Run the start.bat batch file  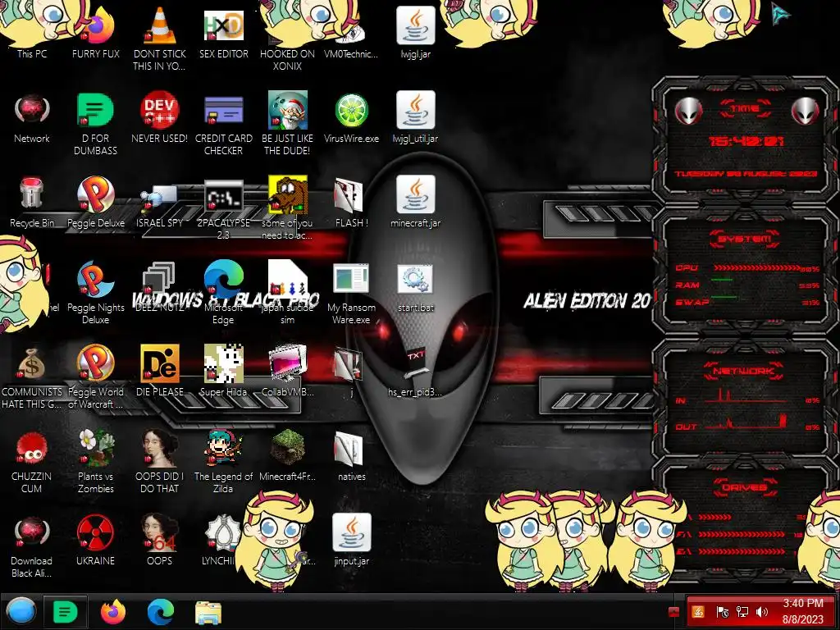coord(415,288)
